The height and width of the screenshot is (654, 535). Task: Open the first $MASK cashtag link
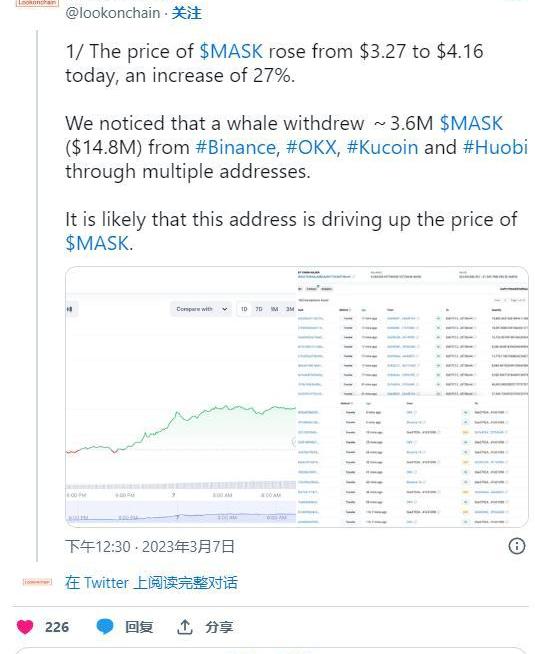[231, 51]
